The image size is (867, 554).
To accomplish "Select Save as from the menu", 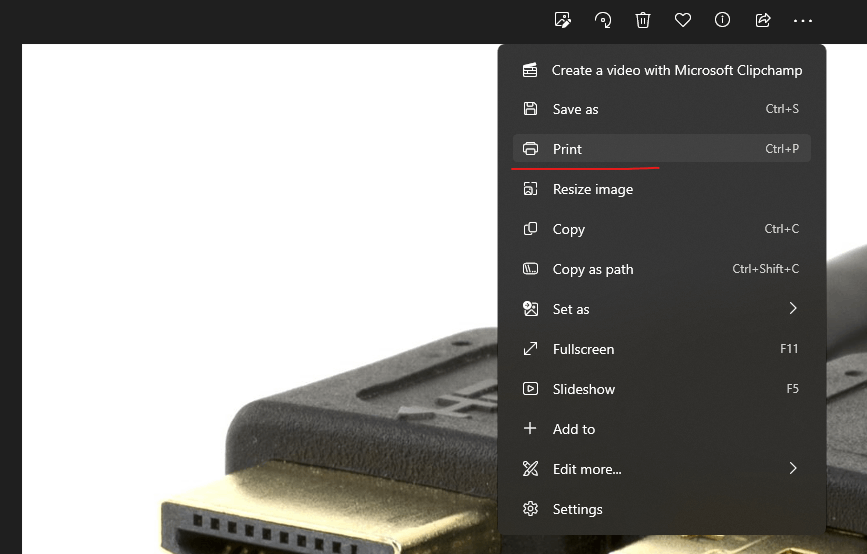I will (662, 109).
